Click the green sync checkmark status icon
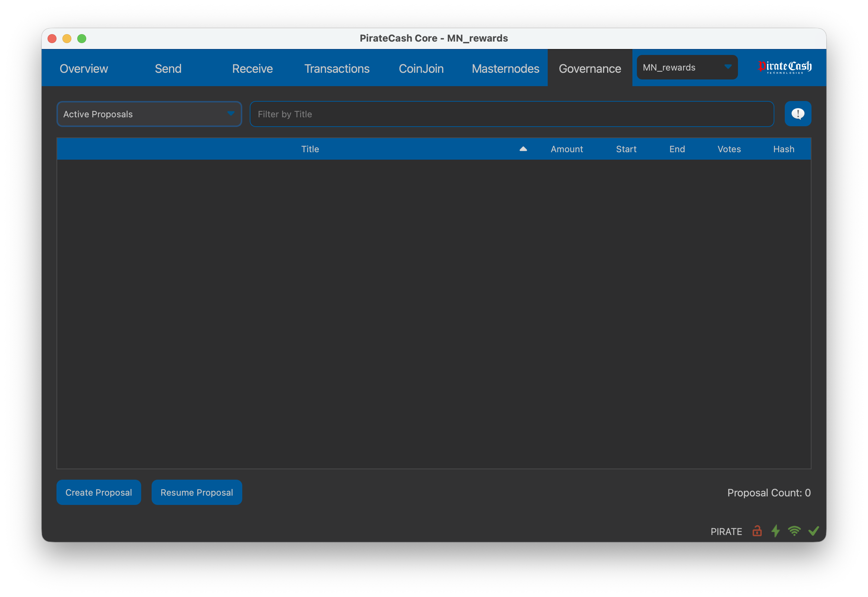This screenshot has width=868, height=597. click(813, 531)
